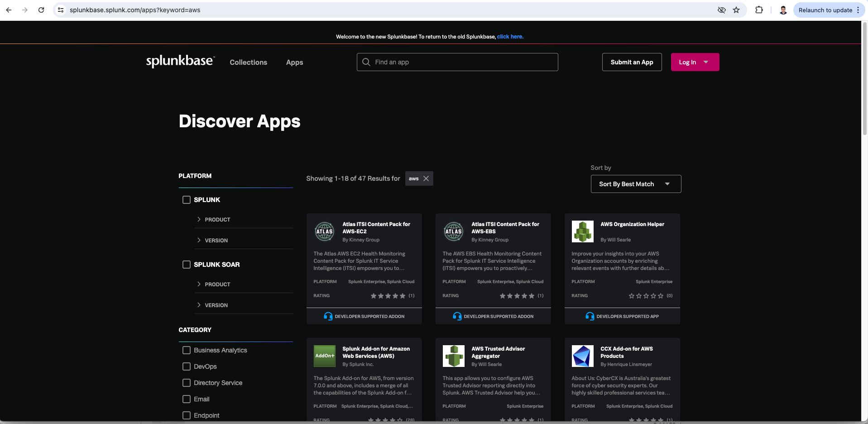Click 'By Will Searle' on Organization Helper card
The height and width of the screenshot is (424, 868).
click(x=615, y=240)
